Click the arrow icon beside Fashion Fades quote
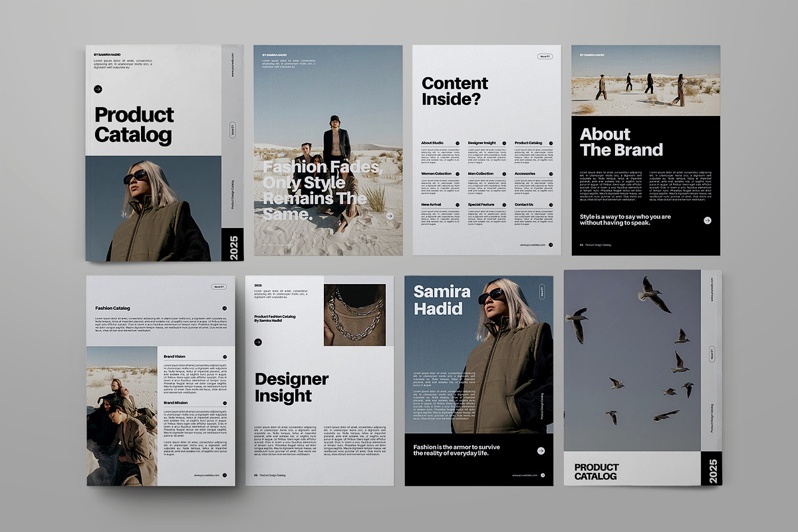The image size is (798, 532). (x=390, y=215)
